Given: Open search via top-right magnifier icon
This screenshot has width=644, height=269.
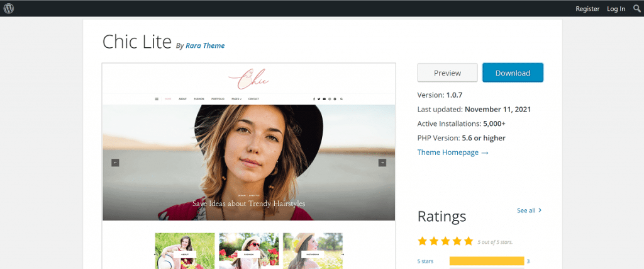Looking at the screenshot, I should pyautogui.click(x=636, y=8).
